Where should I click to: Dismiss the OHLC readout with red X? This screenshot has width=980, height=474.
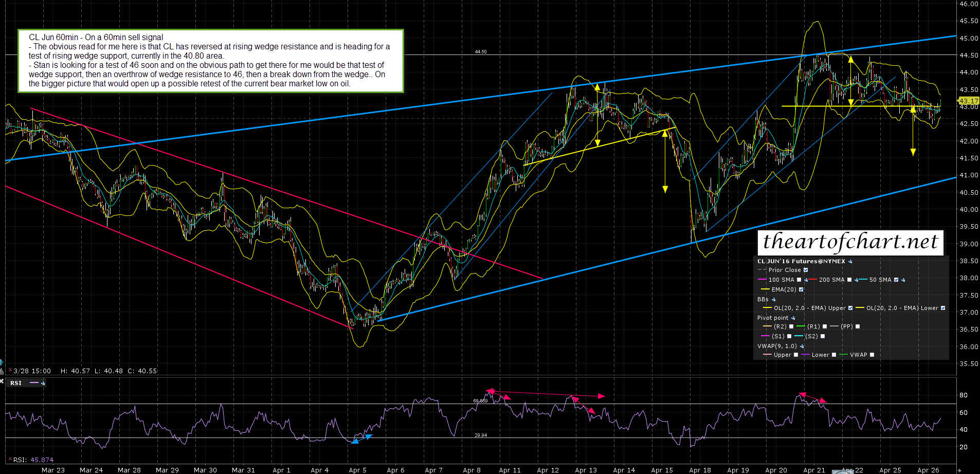[9, 370]
